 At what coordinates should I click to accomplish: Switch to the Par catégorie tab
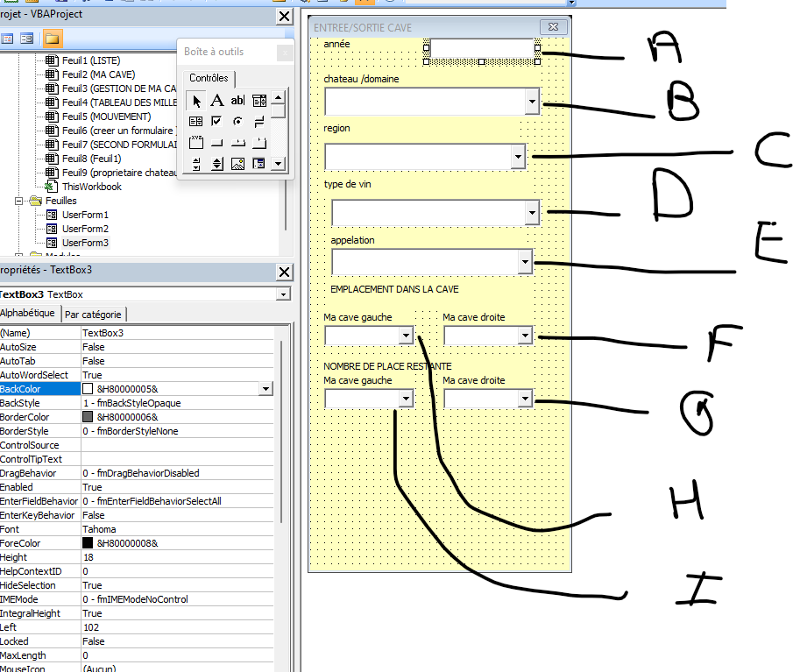95,314
